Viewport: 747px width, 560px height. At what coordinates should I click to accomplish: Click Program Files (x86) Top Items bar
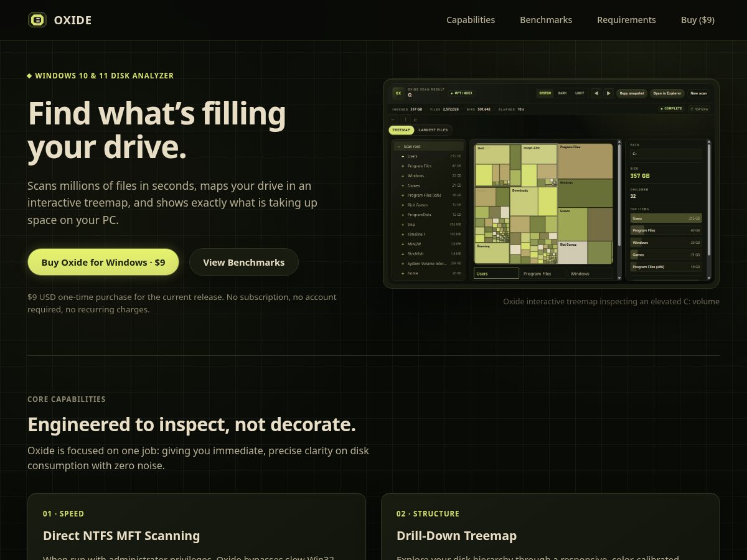pyautogui.click(x=666, y=266)
